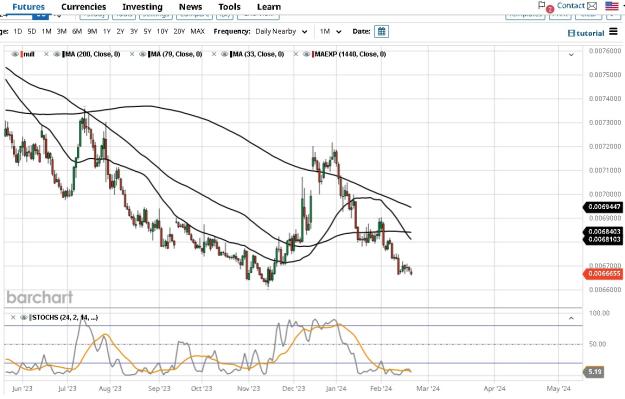Set chart range to 9M
The height and width of the screenshot is (399, 625).
(92, 31)
